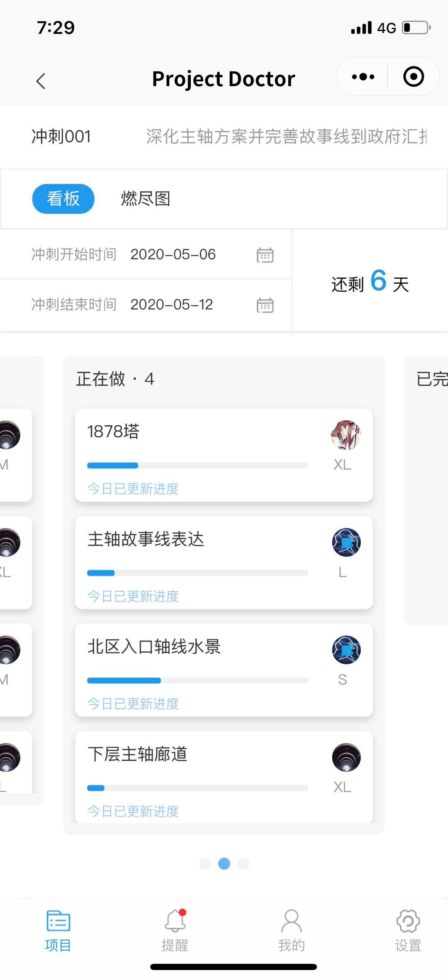Open calendar icon for sprint start date
The image size is (448, 980).
[265, 255]
